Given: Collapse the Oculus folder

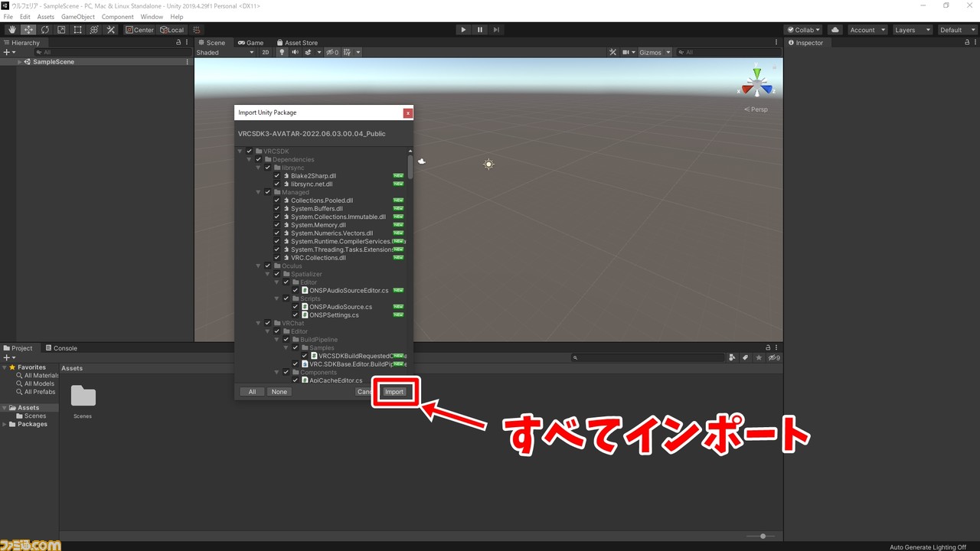Looking at the screenshot, I should (x=259, y=266).
